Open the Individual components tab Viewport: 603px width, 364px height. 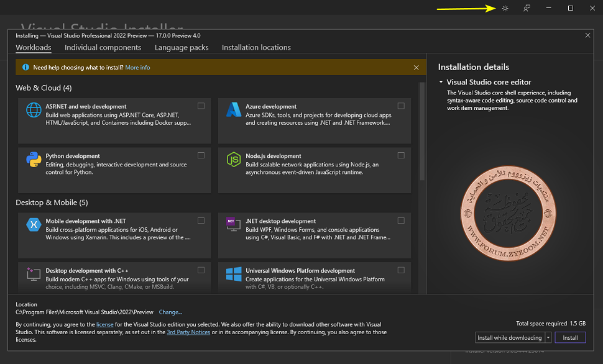click(x=103, y=47)
